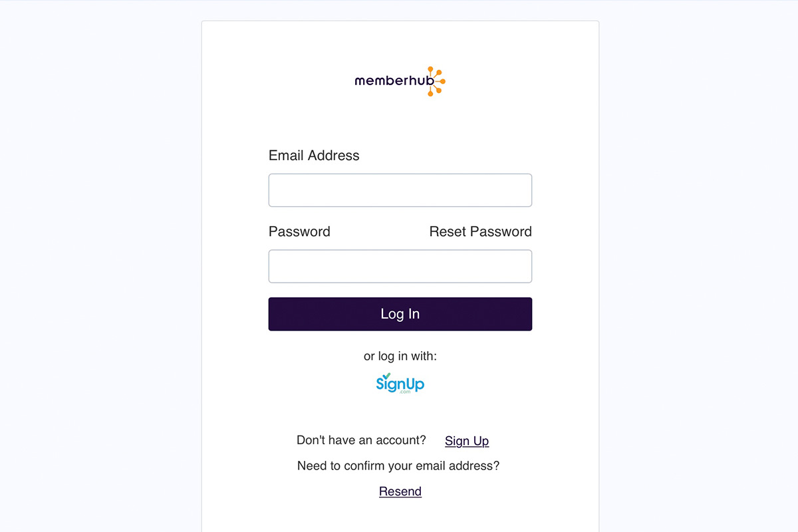Screen dimensions: 798x532
Task: Submit with the Log In button
Action: (400, 314)
